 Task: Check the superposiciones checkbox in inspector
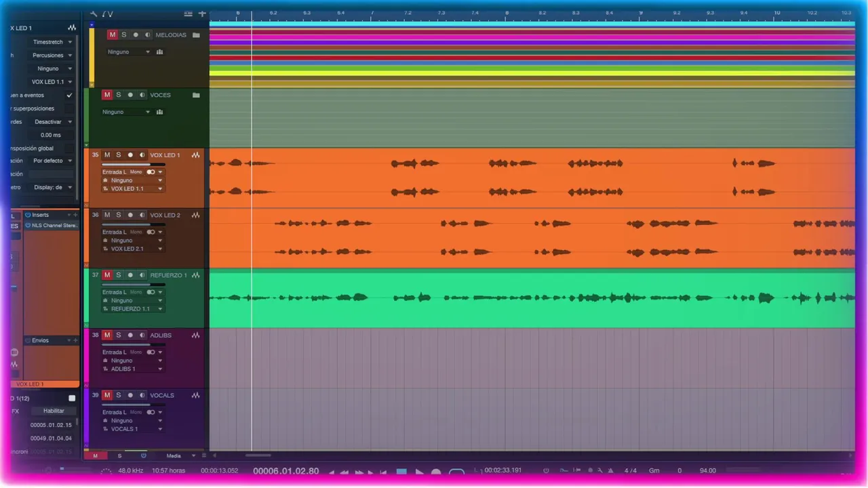(x=69, y=108)
